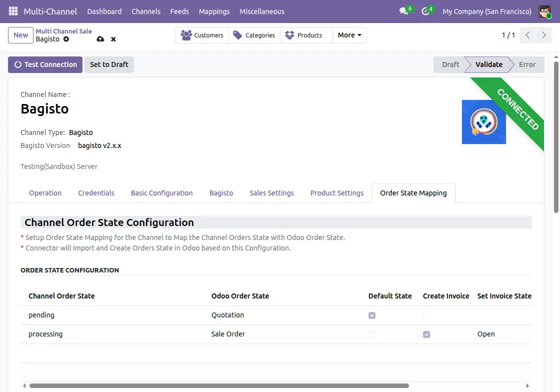The image size is (560, 392).
Task: Sort by Channel Order State column header
Action: click(61, 296)
